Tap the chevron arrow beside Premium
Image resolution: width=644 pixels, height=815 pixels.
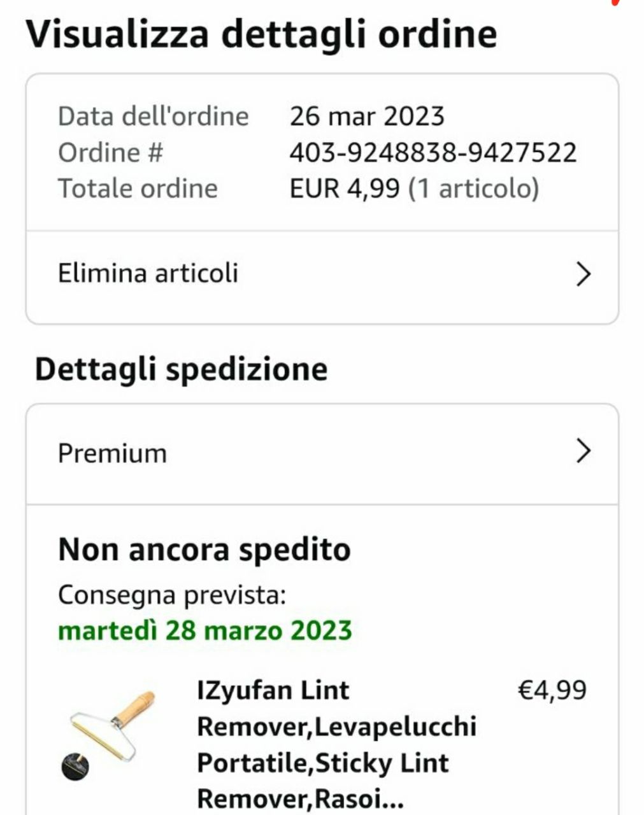click(x=583, y=451)
